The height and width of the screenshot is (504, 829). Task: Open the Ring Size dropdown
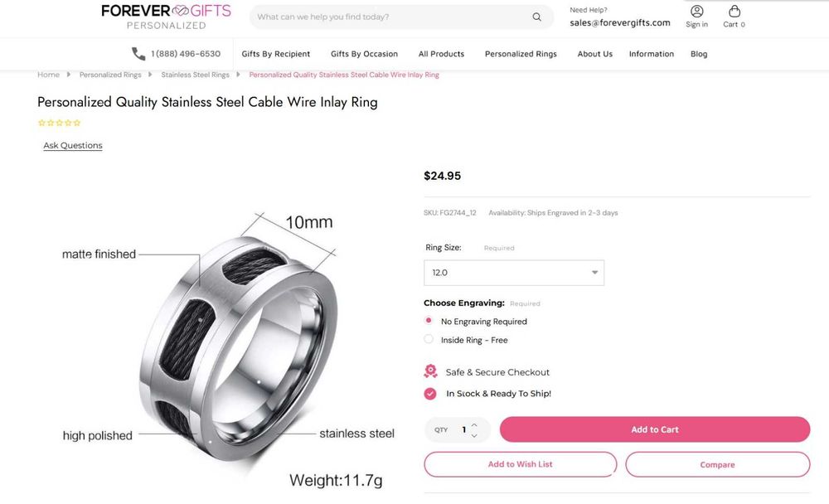click(x=514, y=273)
